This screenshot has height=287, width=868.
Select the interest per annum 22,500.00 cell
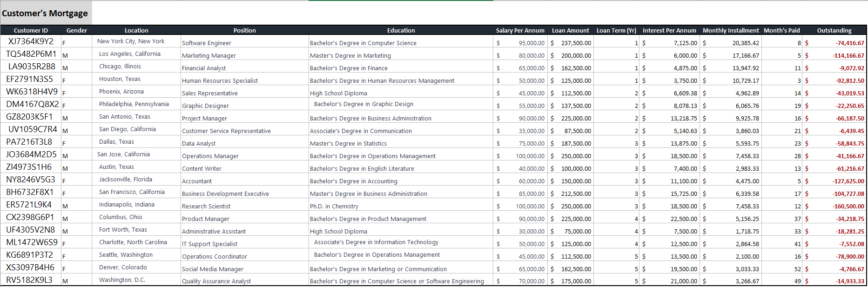(684, 219)
